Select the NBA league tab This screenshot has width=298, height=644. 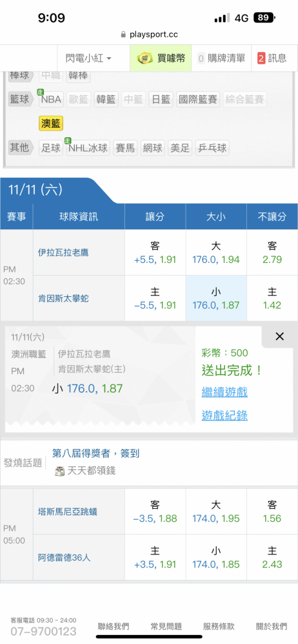point(51,99)
